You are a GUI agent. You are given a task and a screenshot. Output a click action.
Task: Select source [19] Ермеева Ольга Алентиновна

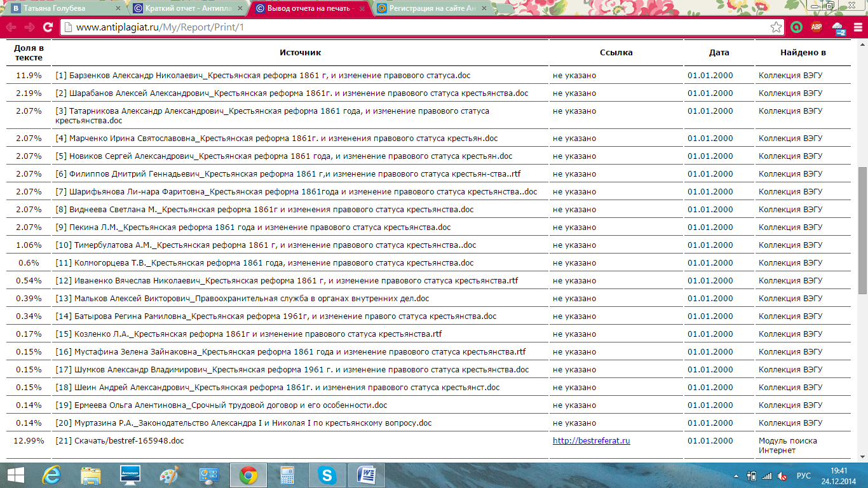pos(221,405)
